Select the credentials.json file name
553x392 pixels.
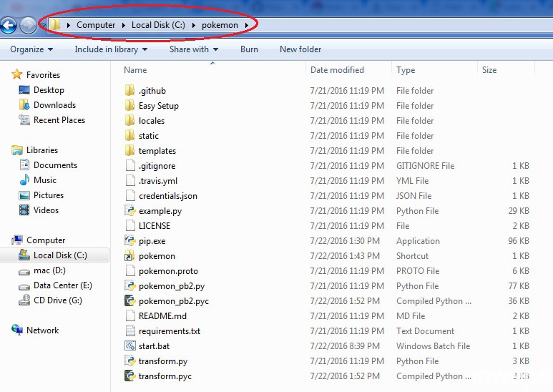[168, 196]
